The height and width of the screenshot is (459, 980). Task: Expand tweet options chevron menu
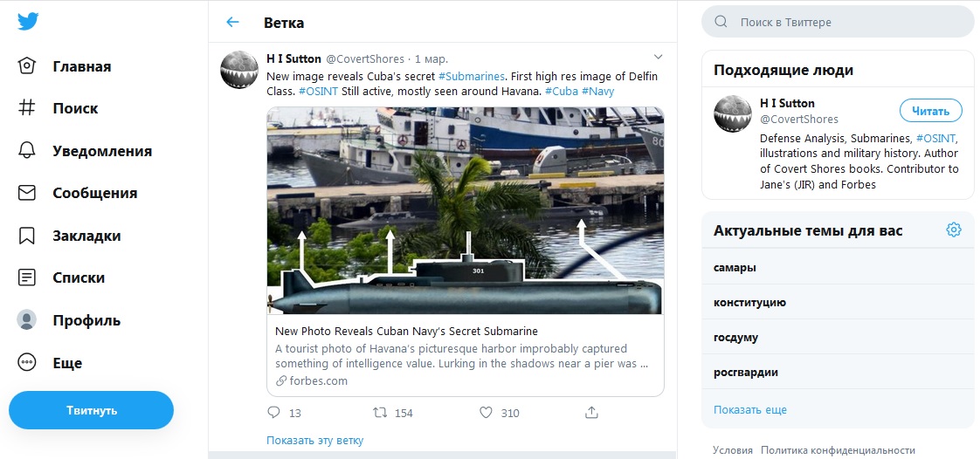point(658,58)
